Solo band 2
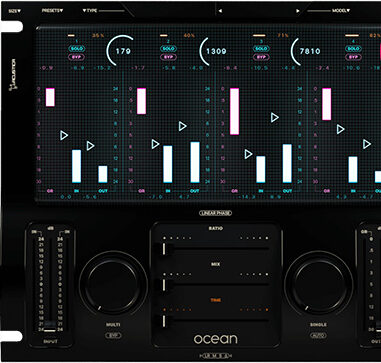The width and height of the screenshot is (381, 363). click(x=168, y=49)
